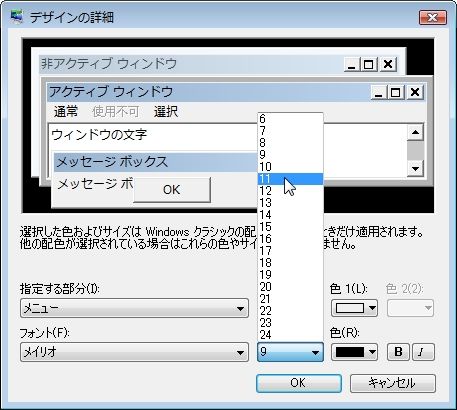Choose font size 9 from the list
The width and height of the screenshot is (457, 410).
(290, 155)
